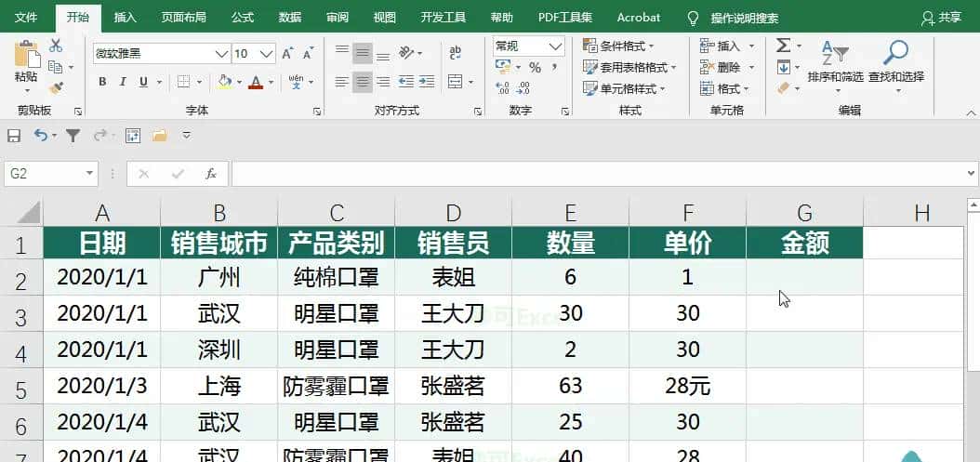This screenshot has height=462, width=980.
Task: Toggle Italic formatting
Action: (x=123, y=82)
